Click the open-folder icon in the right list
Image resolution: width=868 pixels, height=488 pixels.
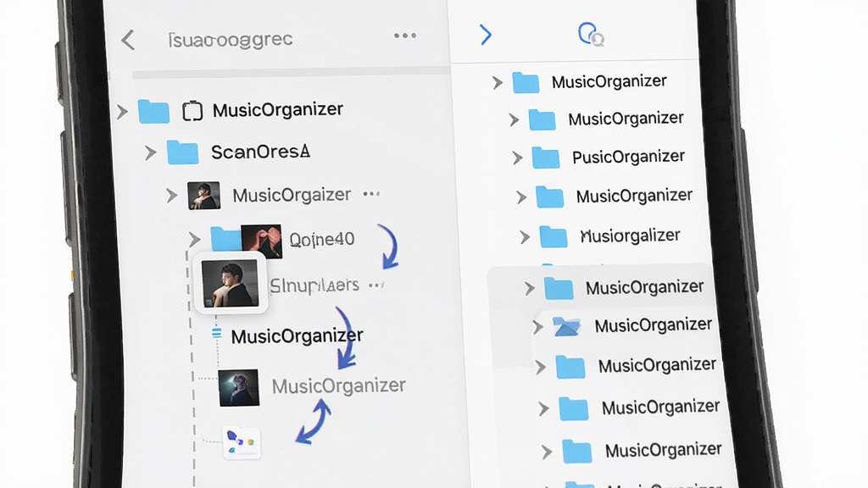[567, 327]
